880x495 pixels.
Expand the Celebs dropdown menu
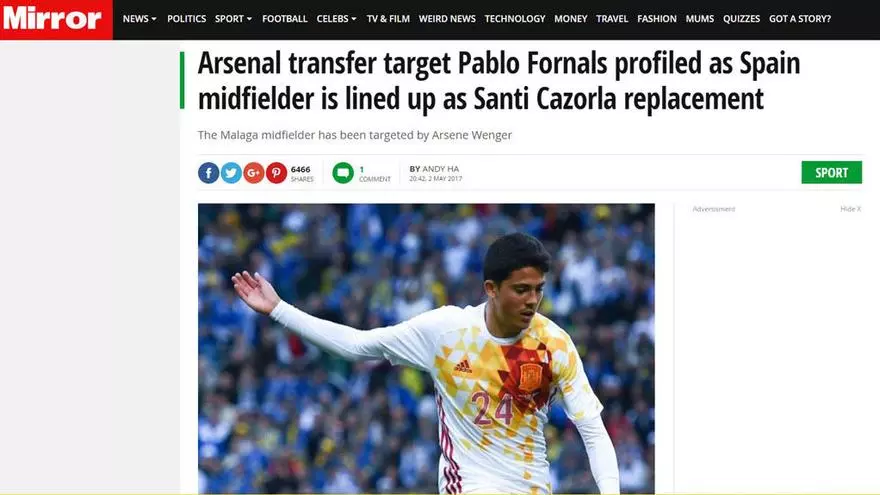tap(336, 19)
